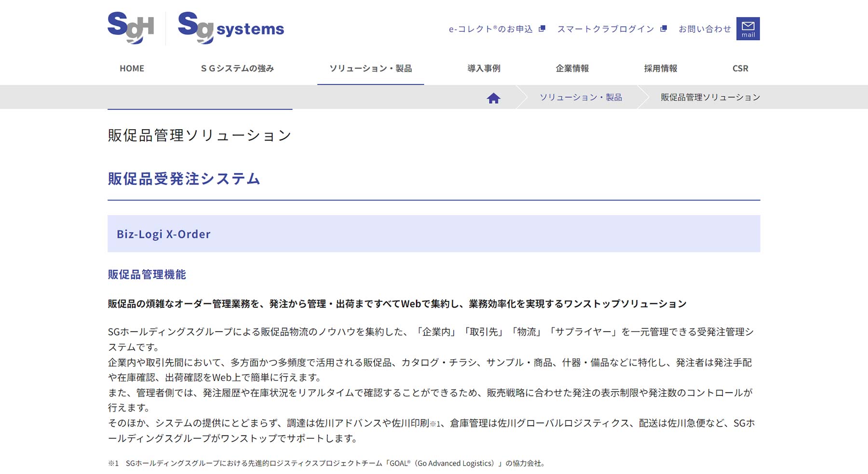Click external link icon beside スマートクラブログイン

(x=664, y=29)
